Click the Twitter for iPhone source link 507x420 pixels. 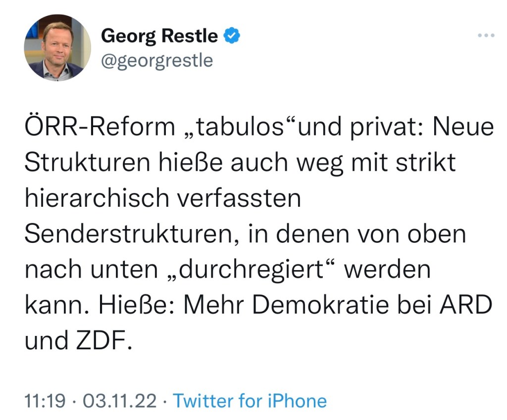click(250, 401)
